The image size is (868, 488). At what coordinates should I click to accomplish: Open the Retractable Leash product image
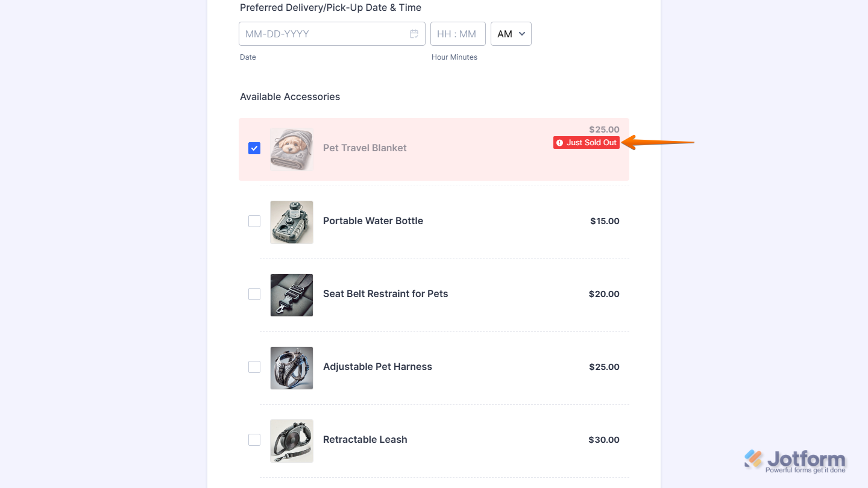click(x=292, y=440)
